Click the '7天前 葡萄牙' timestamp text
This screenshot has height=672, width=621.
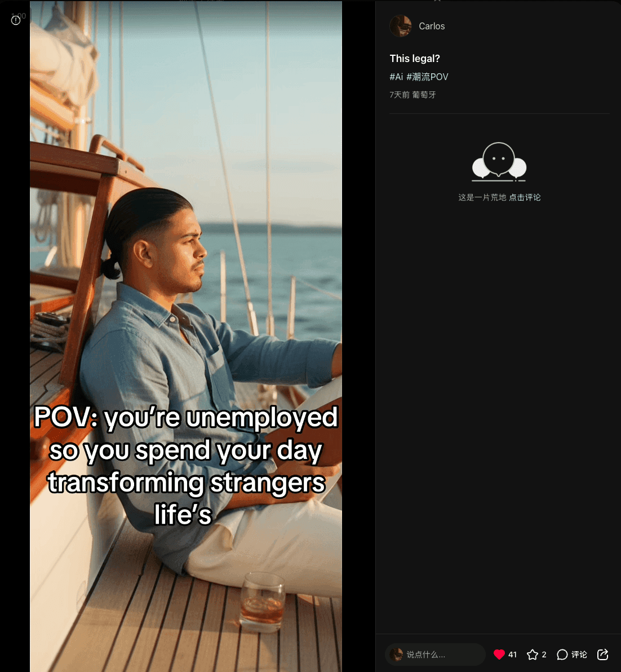click(x=413, y=95)
